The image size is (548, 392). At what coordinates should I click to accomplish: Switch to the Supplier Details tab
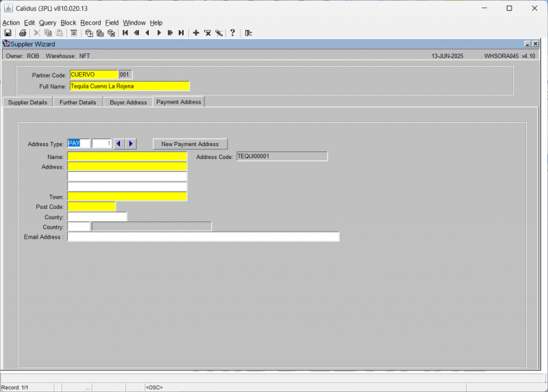coord(27,103)
